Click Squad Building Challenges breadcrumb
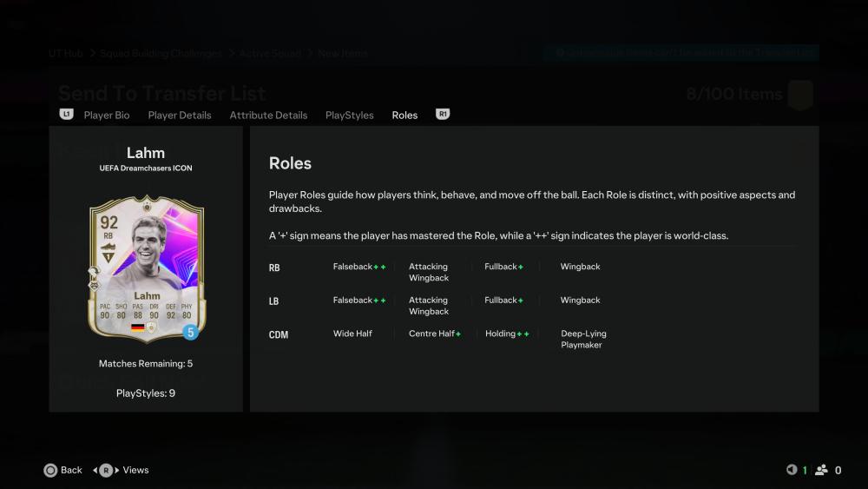Viewport: 868px width, 489px height. pos(161,53)
